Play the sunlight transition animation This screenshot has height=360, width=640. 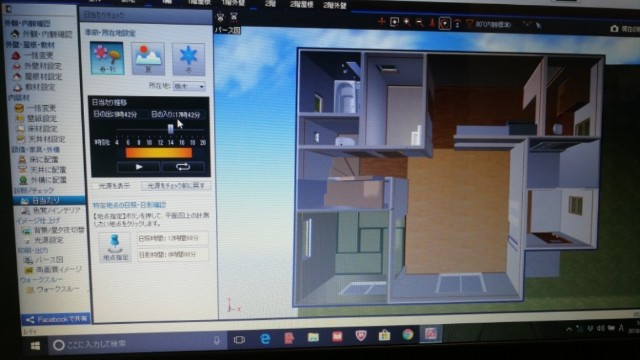click(x=139, y=167)
